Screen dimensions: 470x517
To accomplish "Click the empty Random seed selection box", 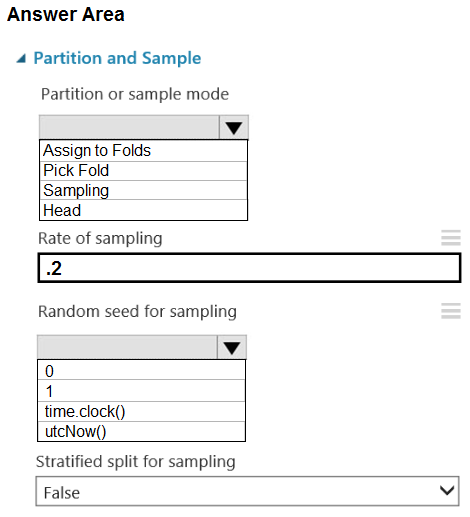I will pyautogui.click(x=127, y=347).
